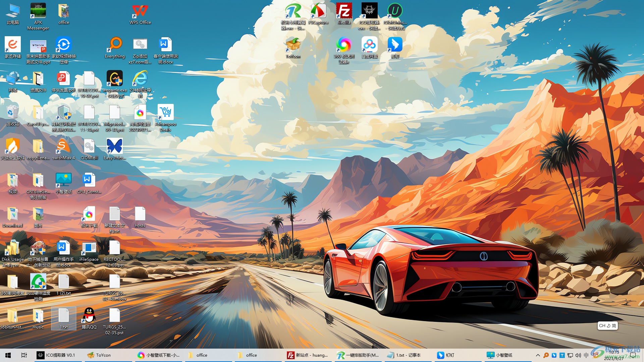Switch to 一键排版助手 taskbar item
This screenshot has width=644, height=362.
point(358,355)
